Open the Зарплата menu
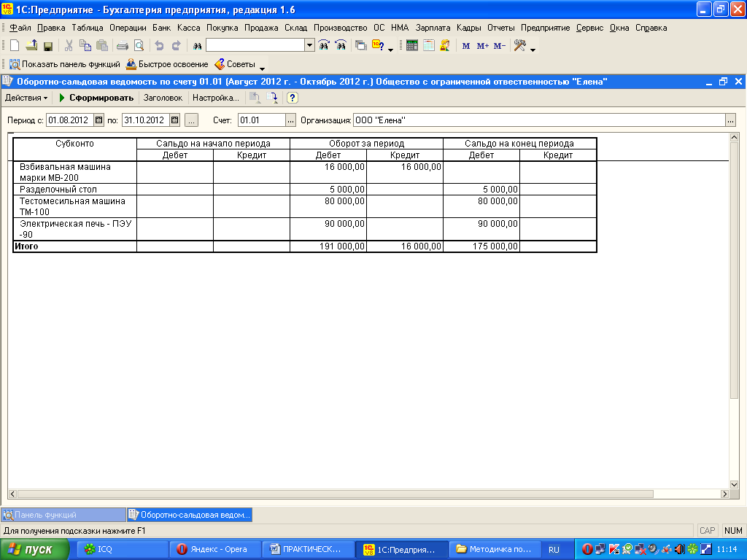Viewport: 747px width, 560px height. click(x=433, y=28)
